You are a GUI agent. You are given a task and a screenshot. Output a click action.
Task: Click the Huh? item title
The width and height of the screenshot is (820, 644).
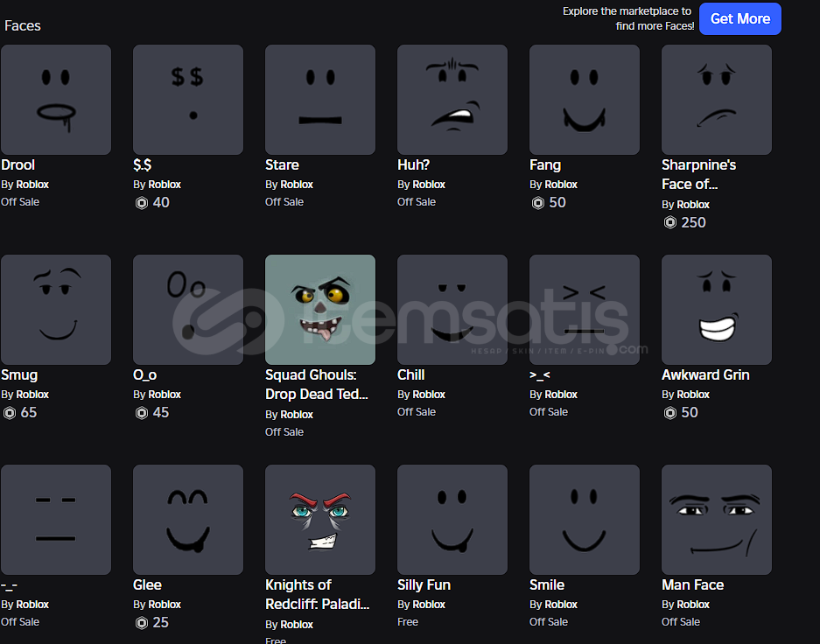[414, 165]
